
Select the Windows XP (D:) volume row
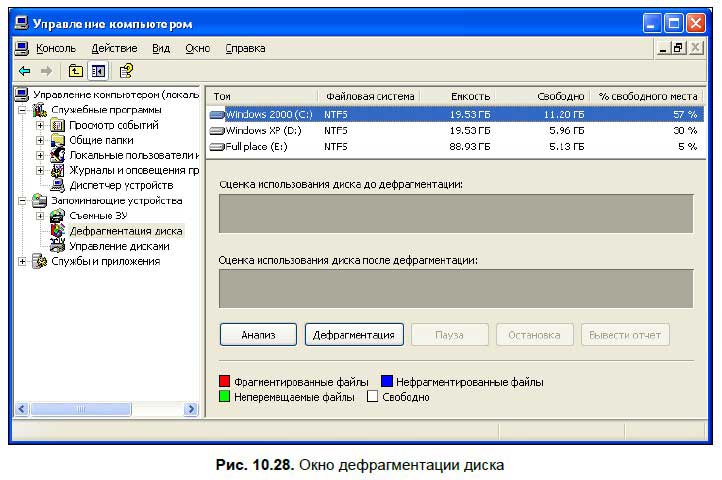point(456,130)
